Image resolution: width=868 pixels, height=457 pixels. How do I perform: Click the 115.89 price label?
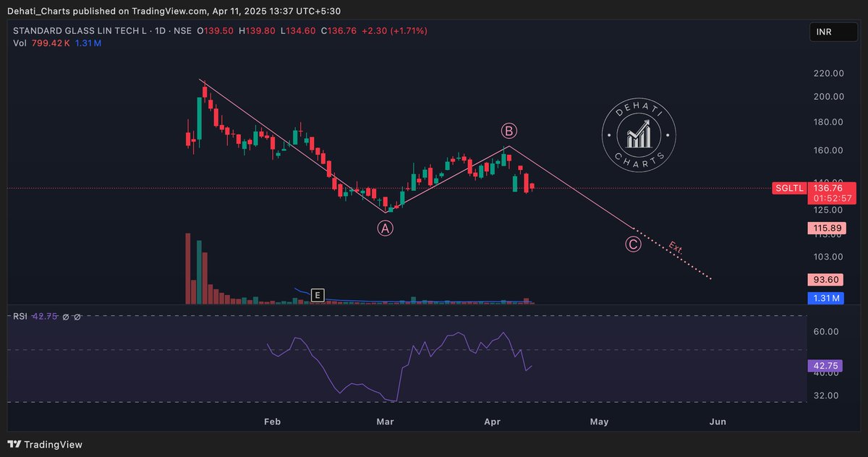pos(827,228)
